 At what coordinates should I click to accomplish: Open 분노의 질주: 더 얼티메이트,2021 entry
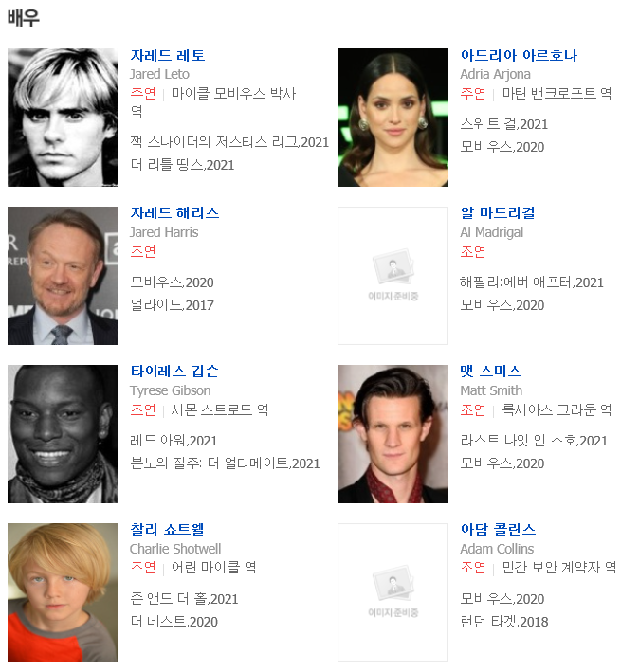coord(225,463)
